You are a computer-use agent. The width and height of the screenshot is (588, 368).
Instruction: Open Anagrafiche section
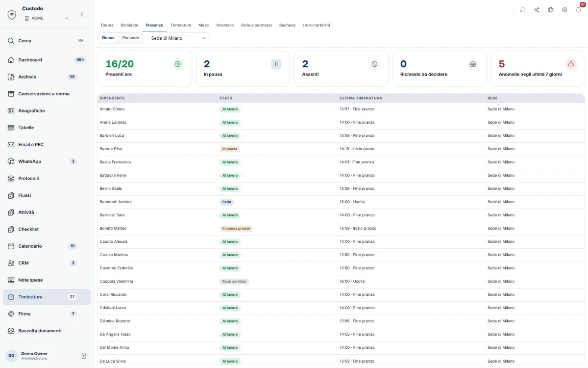[47, 111]
